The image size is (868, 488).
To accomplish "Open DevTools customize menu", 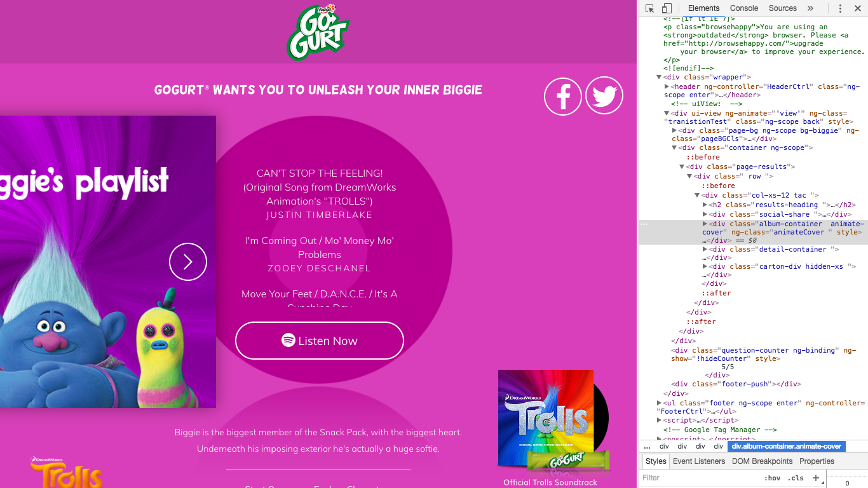I will [840, 8].
